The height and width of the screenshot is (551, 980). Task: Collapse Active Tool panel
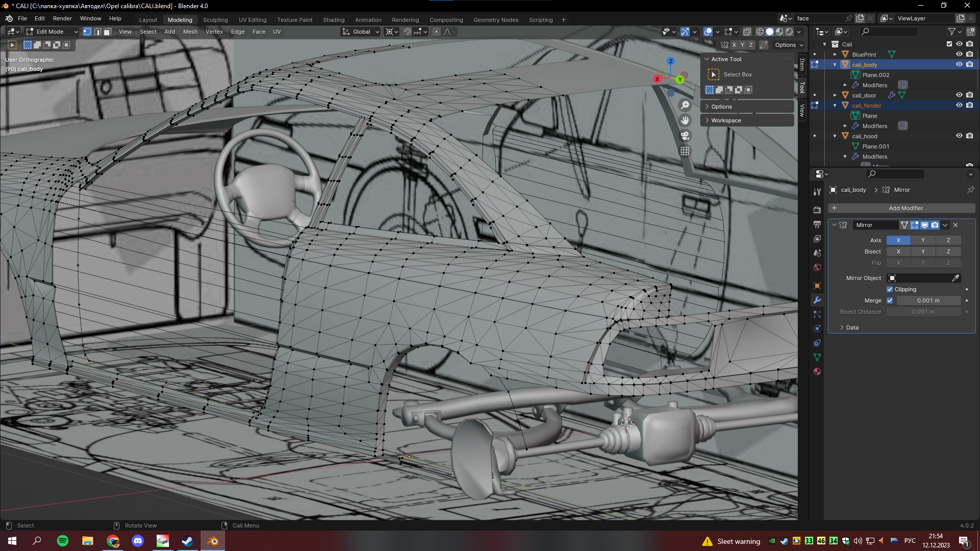[x=707, y=59]
